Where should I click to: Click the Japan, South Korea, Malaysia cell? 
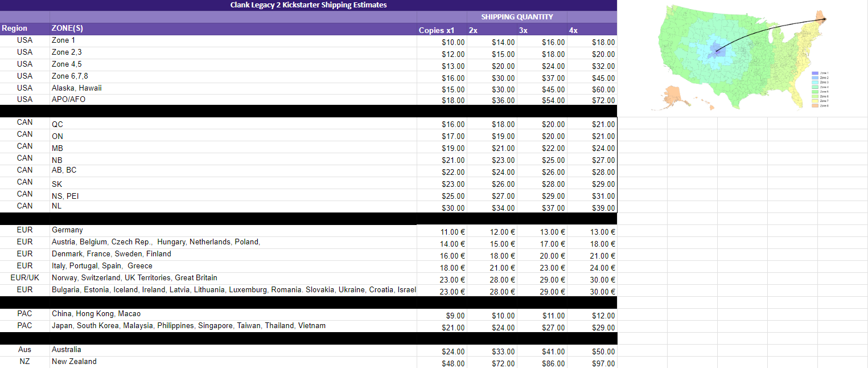coord(233,326)
